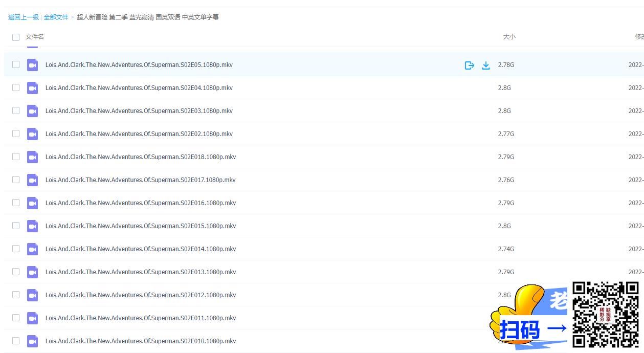Check the box for the S02E02 file
Viewport: 644px width, 353px height.
16,134
